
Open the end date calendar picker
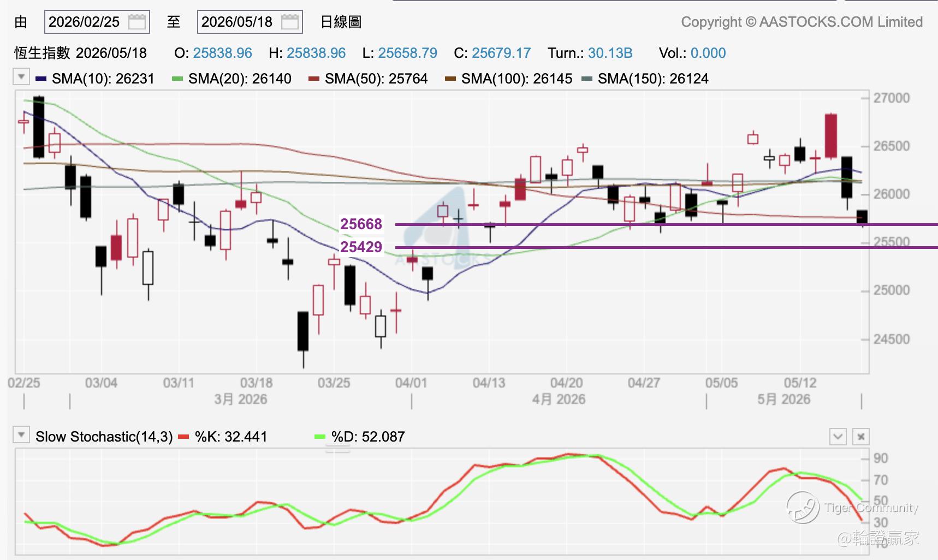point(289,22)
